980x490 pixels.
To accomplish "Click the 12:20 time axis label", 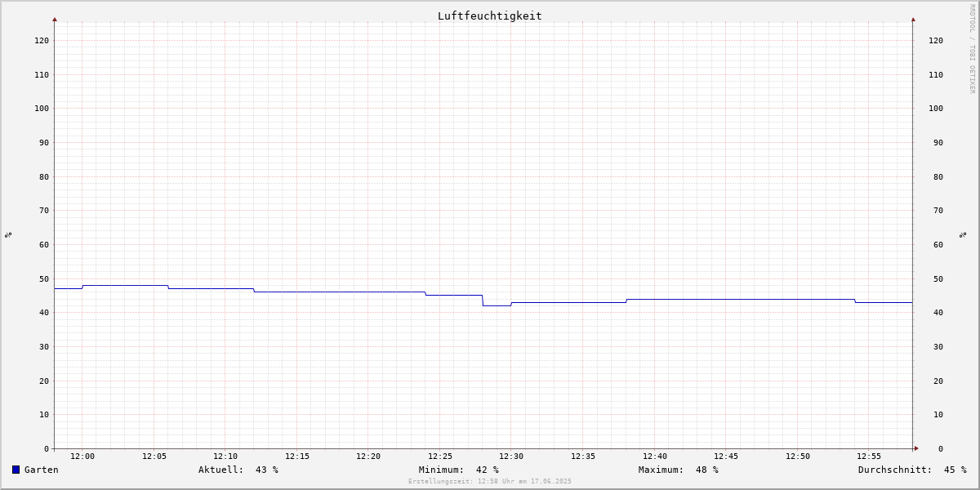I will [368, 457].
